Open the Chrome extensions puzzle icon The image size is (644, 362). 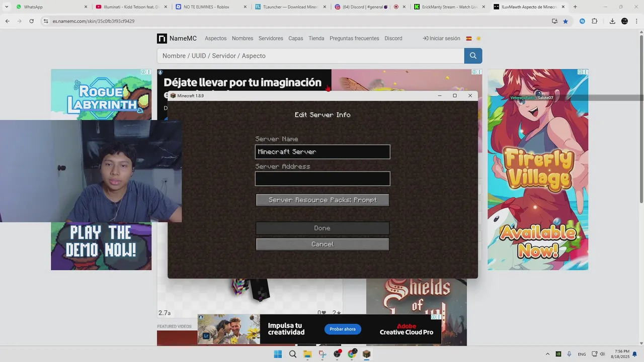click(594, 21)
